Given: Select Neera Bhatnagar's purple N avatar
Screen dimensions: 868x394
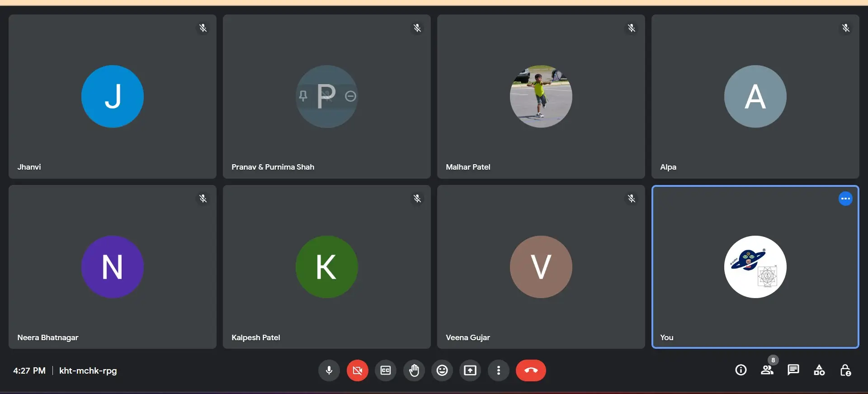Looking at the screenshot, I should [x=113, y=267].
